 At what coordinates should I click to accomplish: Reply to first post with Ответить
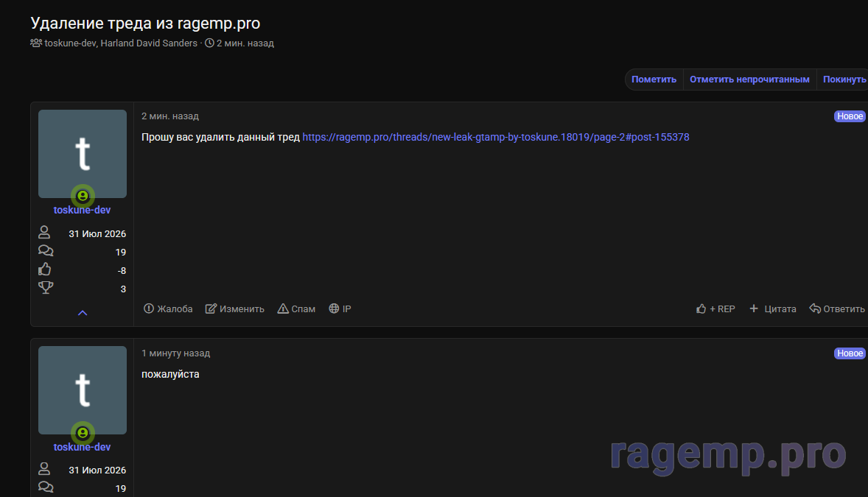[837, 309]
